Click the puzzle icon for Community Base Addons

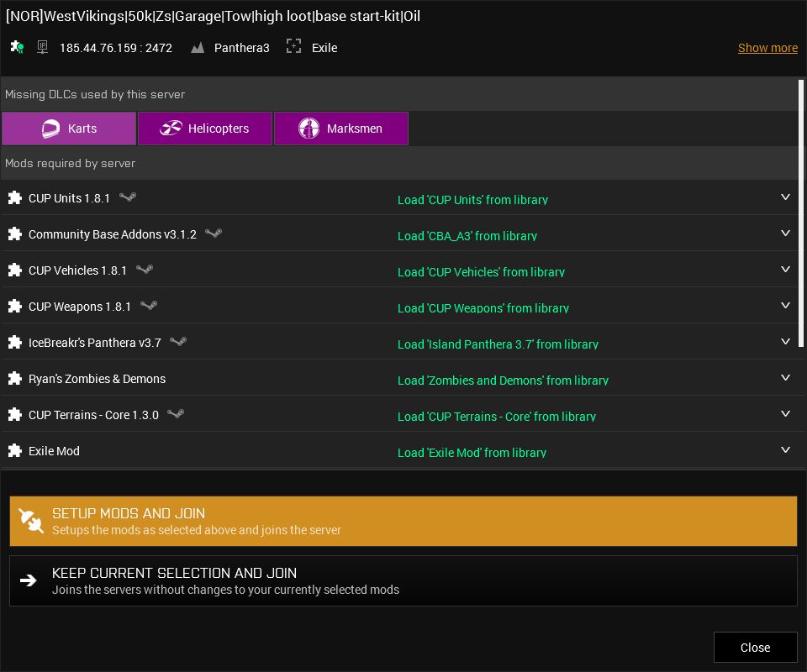point(15,234)
